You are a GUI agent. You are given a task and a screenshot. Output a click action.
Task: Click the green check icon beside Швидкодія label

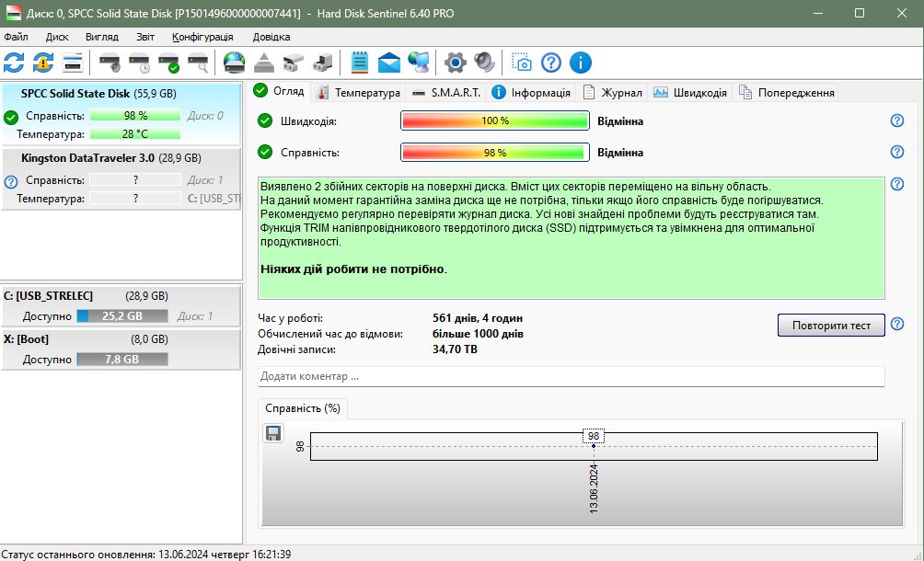(x=265, y=120)
